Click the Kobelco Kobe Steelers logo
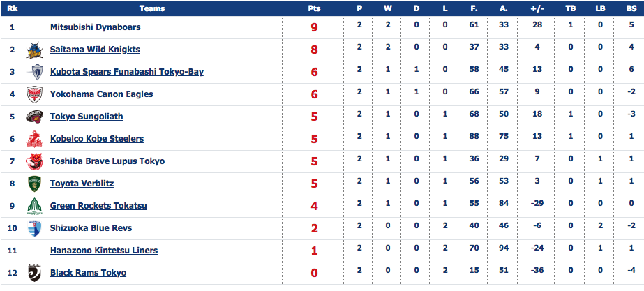The width and height of the screenshot is (644, 291). (34, 138)
